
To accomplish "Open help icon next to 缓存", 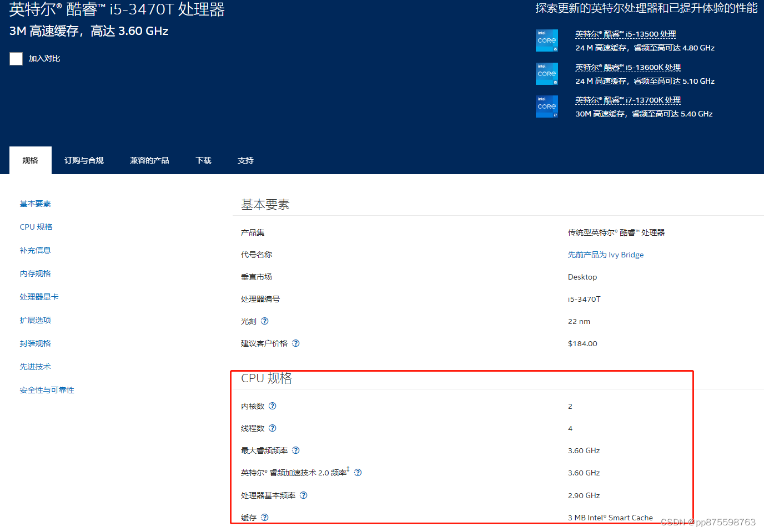I will (265, 518).
